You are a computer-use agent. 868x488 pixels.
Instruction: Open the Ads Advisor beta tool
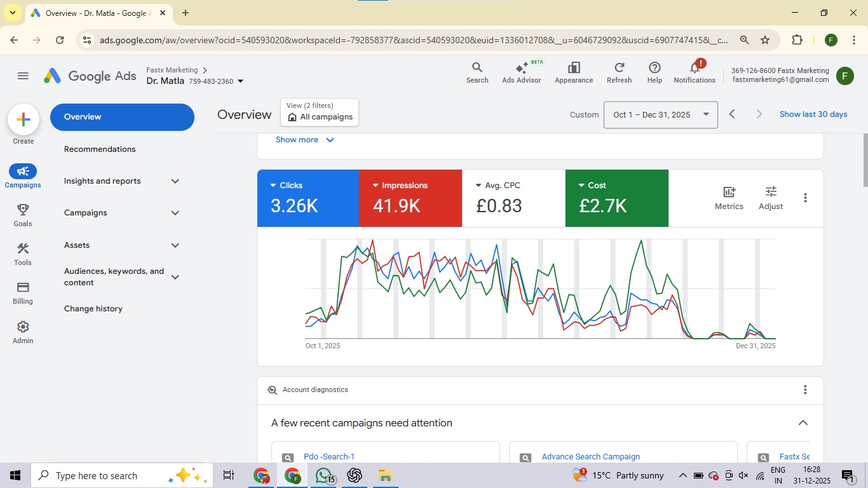(521, 72)
